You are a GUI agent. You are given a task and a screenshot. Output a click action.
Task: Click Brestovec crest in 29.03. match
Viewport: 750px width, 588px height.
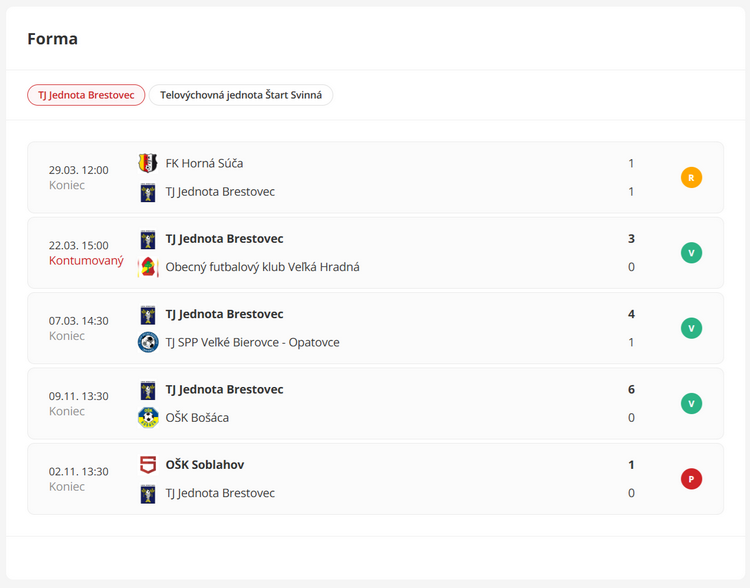pyautogui.click(x=148, y=192)
